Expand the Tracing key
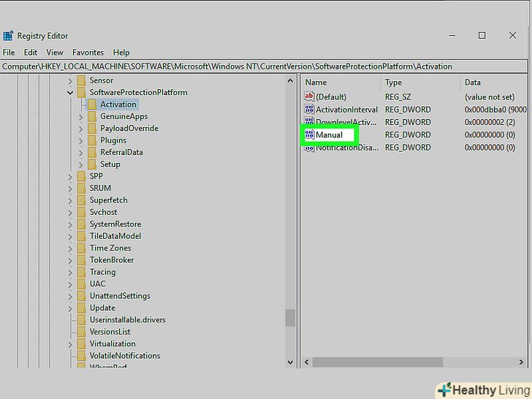The image size is (532, 399). (70, 273)
